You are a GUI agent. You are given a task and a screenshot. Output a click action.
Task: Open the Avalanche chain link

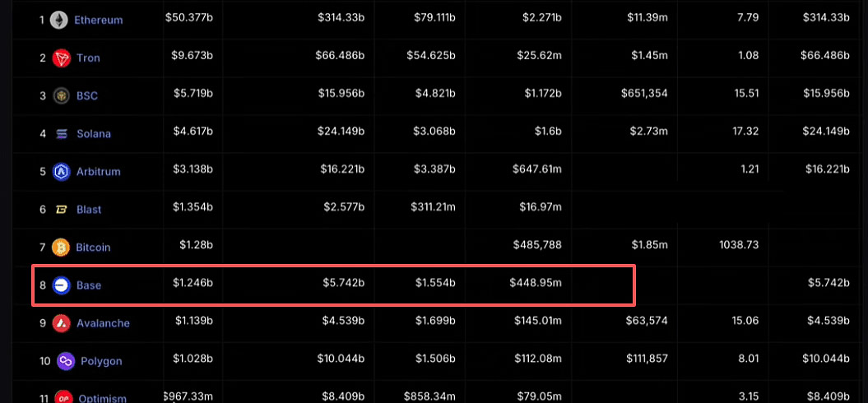(103, 323)
